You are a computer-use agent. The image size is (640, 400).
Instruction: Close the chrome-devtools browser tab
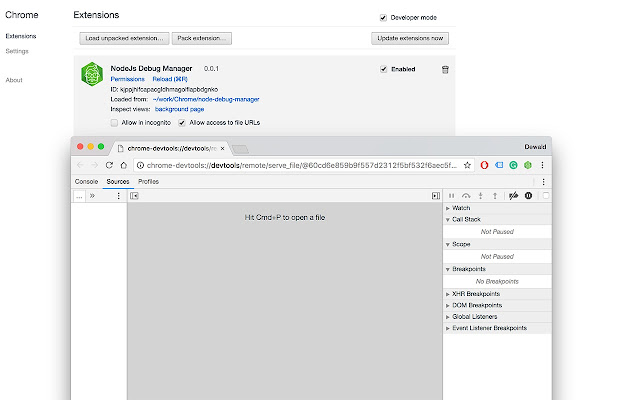click(x=222, y=149)
